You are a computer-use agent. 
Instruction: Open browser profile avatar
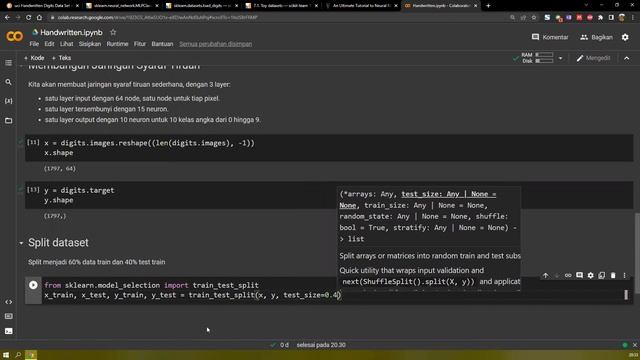pyautogui.click(x=622, y=18)
